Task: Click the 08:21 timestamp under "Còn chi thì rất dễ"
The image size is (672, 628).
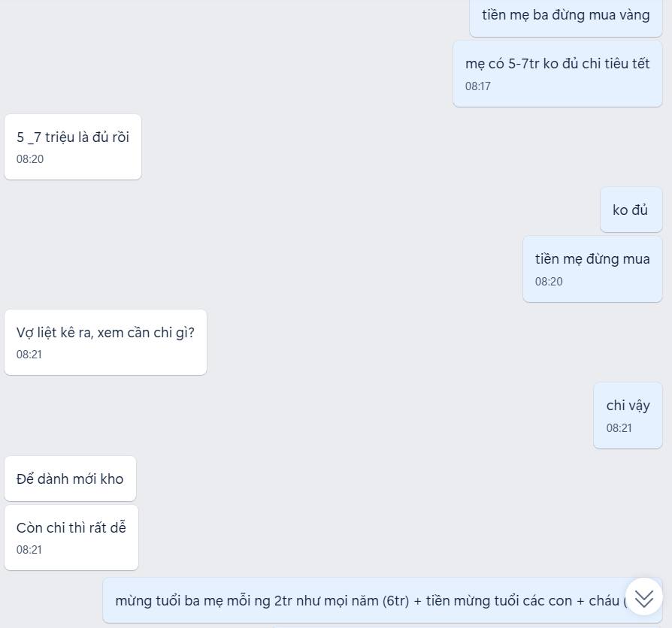Action: [x=29, y=550]
